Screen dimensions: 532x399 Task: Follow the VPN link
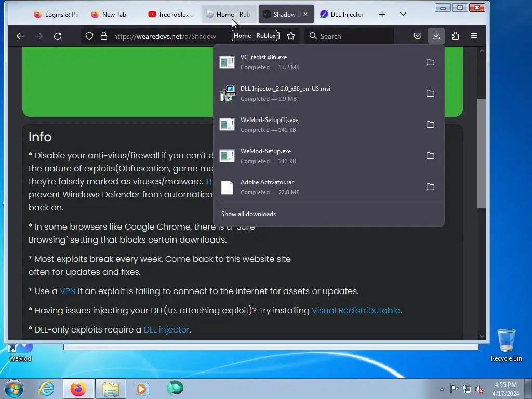68,291
